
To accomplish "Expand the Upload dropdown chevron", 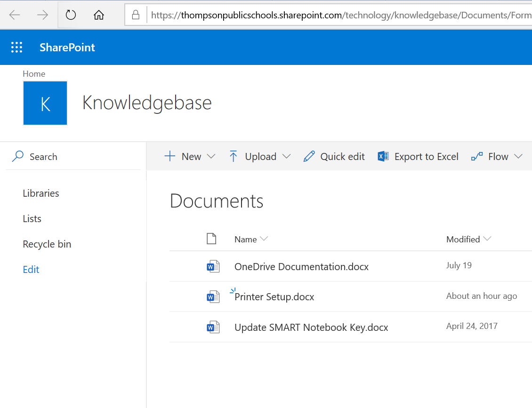I will coord(287,156).
